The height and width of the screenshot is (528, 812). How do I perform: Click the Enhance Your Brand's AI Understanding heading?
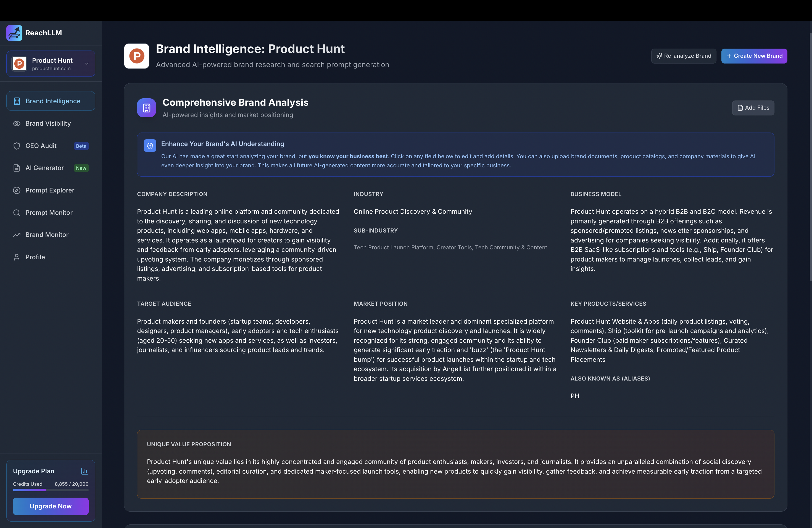tap(222, 144)
